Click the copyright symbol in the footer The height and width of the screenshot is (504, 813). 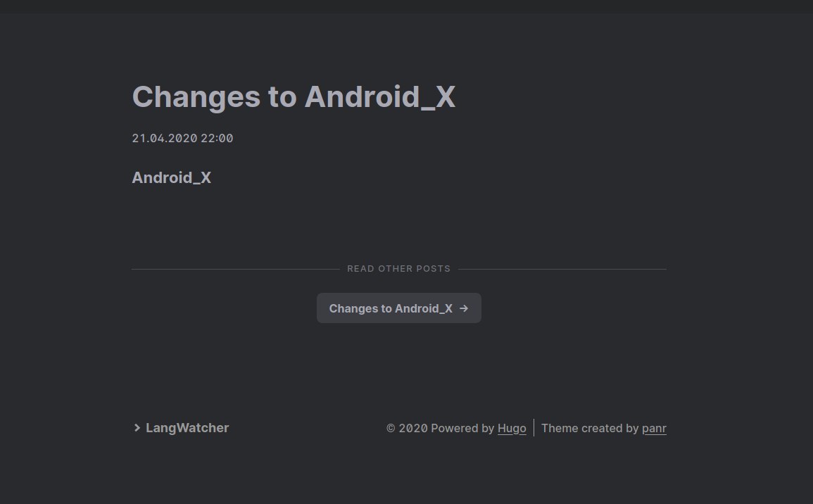point(391,428)
